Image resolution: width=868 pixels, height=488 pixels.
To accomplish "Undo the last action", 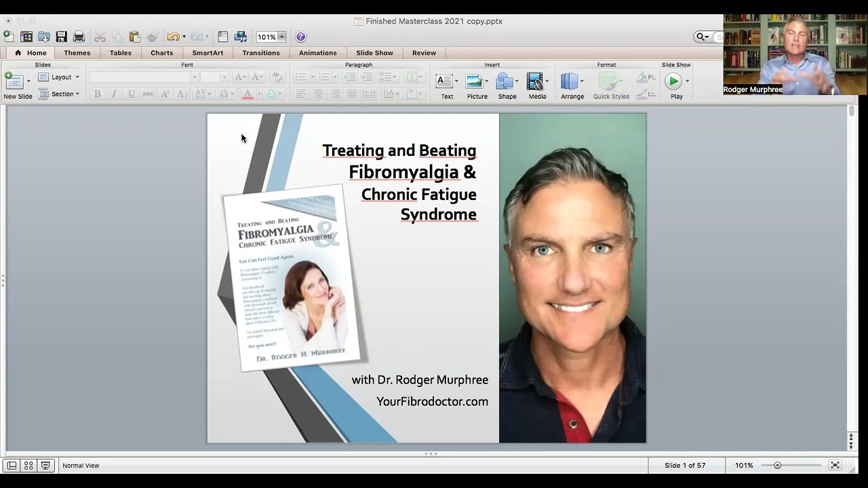I will (173, 37).
